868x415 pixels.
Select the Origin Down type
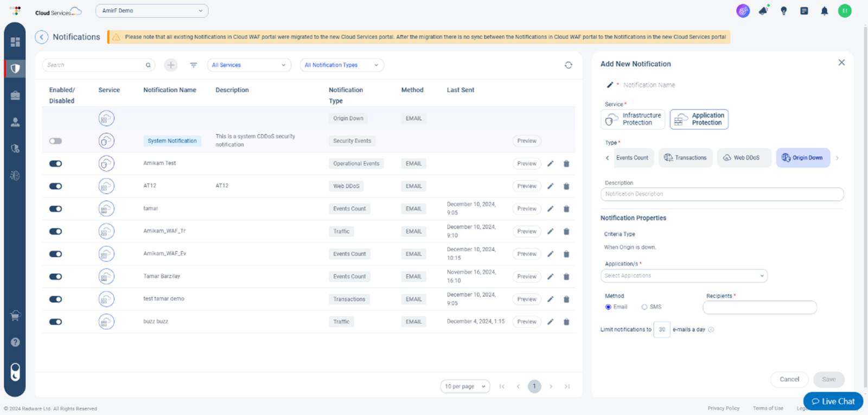803,158
